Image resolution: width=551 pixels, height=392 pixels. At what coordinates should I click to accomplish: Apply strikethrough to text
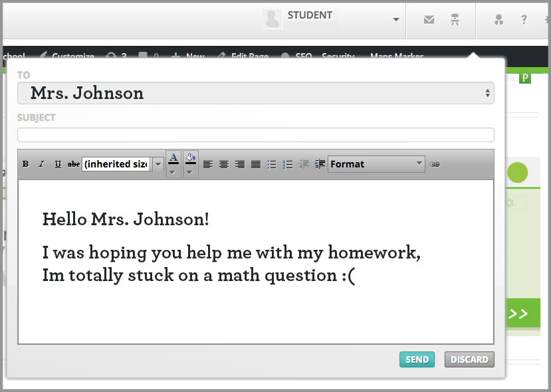click(x=73, y=164)
